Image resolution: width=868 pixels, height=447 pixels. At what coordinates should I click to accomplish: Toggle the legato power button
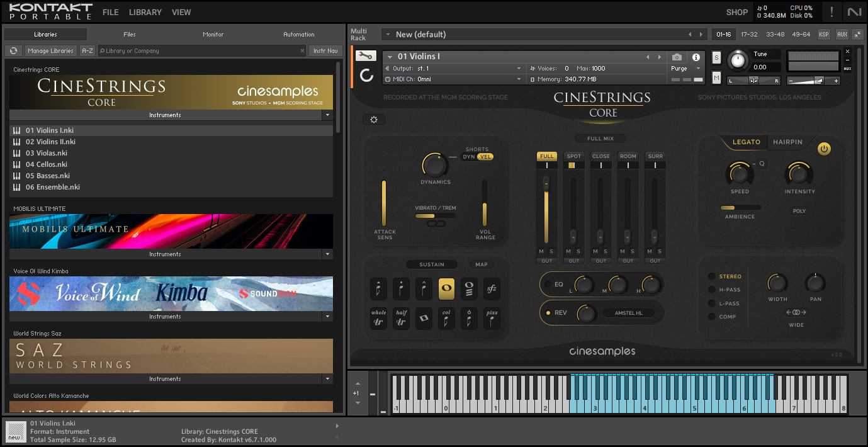[x=824, y=149]
